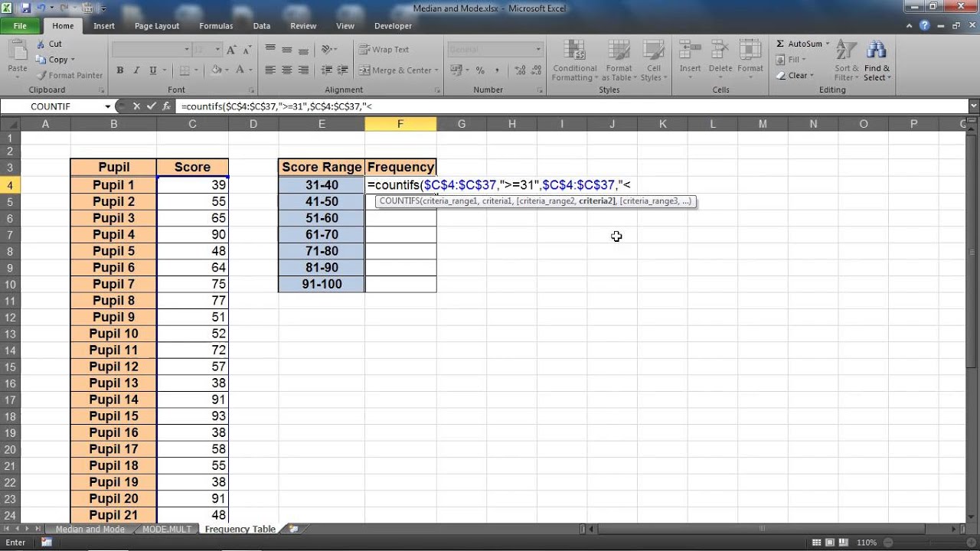Open the Insert Function fx dialog
The height and width of the screenshot is (551, 980).
[167, 106]
